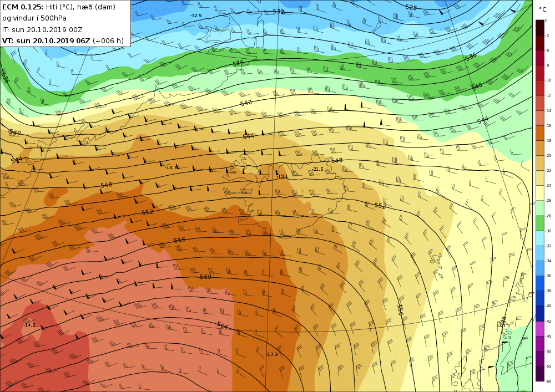The width and height of the screenshot is (555, 392).
Task: Click the dark navy swatch between -40 and -42
Action: tap(540, 313)
